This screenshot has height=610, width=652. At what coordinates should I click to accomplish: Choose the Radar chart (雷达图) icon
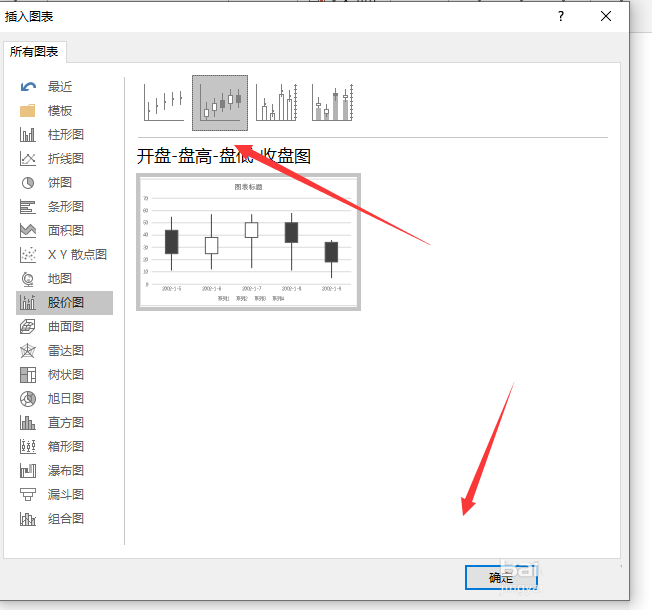point(28,351)
